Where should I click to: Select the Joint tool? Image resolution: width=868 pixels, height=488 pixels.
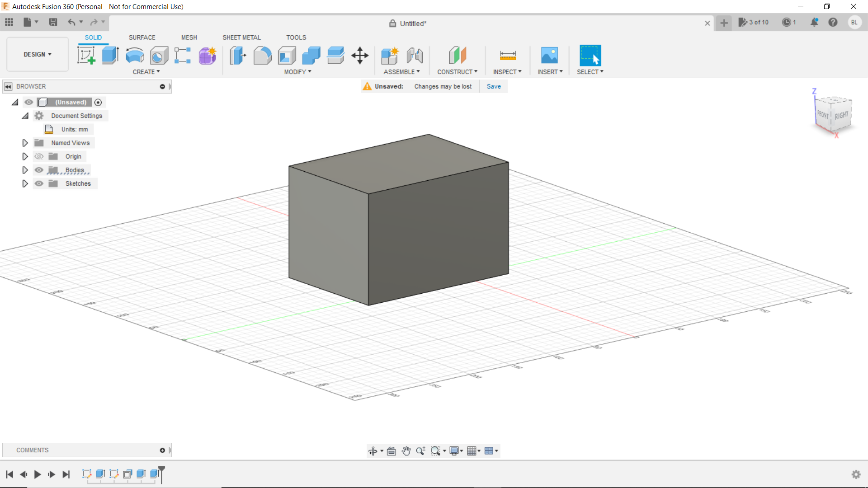pos(415,56)
